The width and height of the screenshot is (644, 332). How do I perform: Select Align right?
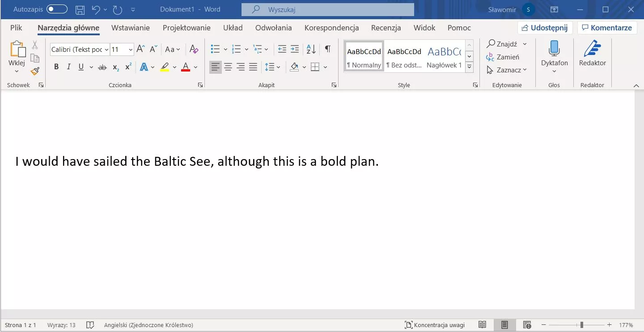[241, 67]
